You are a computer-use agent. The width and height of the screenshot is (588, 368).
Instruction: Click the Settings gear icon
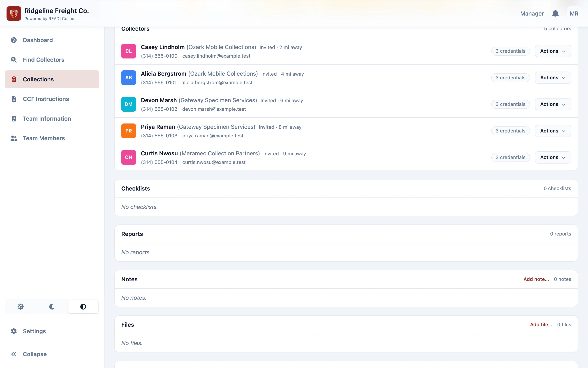(14, 331)
